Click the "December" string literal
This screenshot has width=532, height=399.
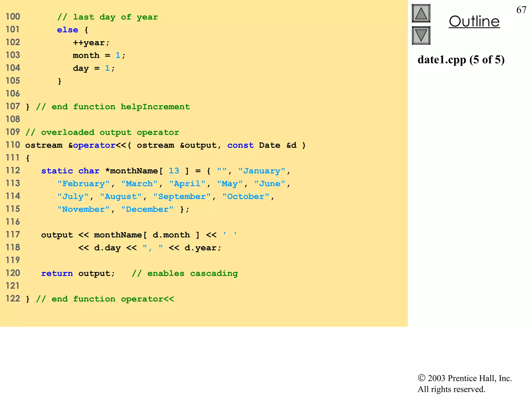pyautogui.click(x=148, y=209)
